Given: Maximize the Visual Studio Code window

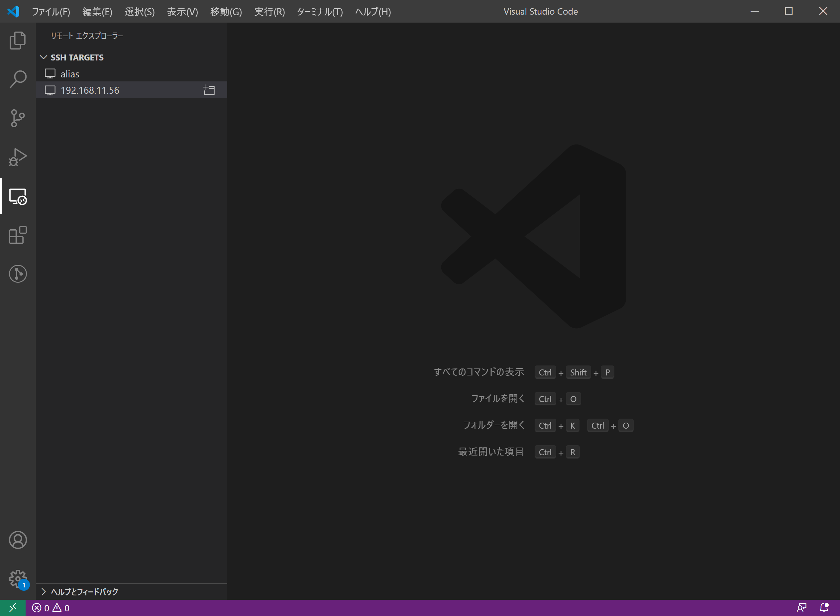Looking at the screenshot, I should 788,11.
